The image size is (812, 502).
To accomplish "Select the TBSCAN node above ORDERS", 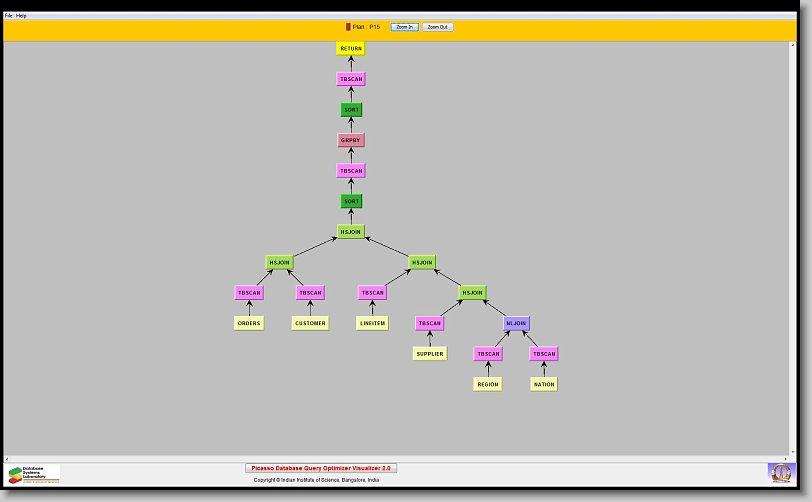I will 249,293.
